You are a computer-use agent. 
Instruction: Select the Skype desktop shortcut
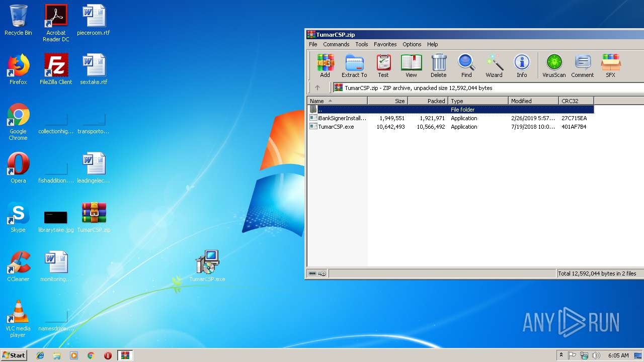click(x=18, y=217)
